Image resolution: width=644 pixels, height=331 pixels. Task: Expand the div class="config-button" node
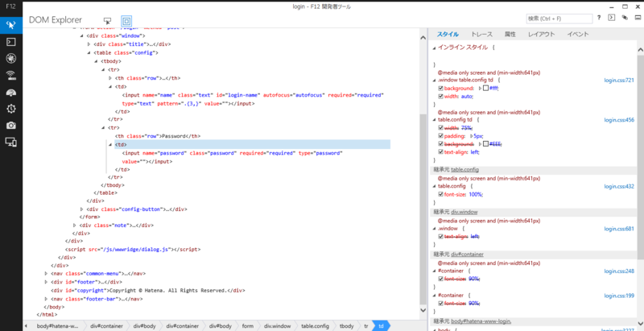tap(82, 209)
